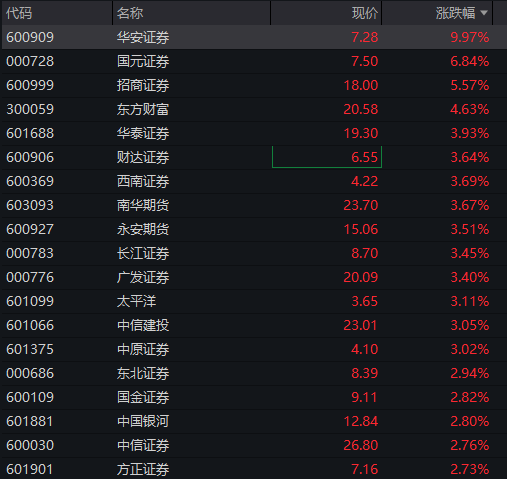507x479 pixels.
Task: Select price 8.39 of 东北证券
Action: click(365, 373)
